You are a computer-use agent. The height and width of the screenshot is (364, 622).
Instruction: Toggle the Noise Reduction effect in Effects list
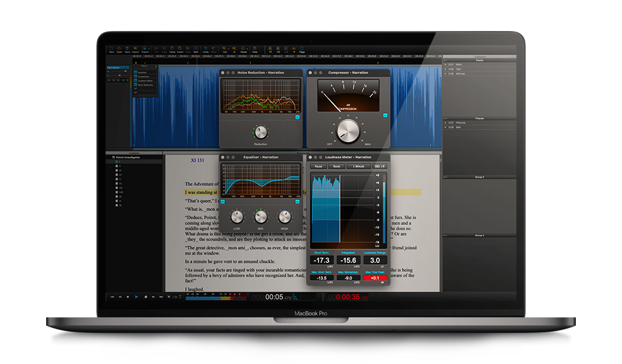point(135,85)
